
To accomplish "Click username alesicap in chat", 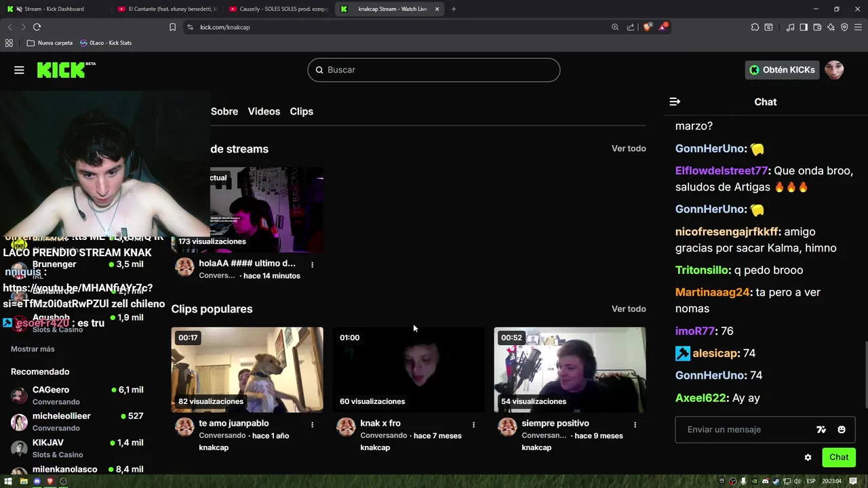I will tap(715, 353).
